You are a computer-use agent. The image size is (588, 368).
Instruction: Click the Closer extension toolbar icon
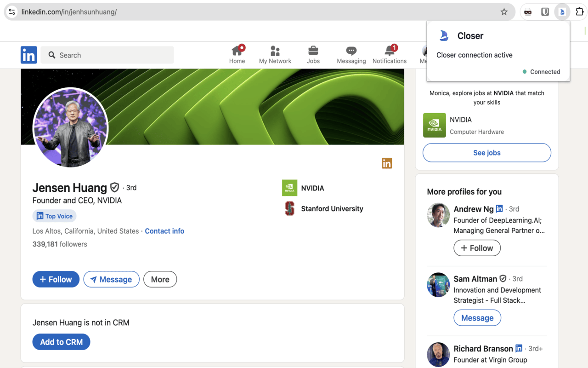(562, 12)
